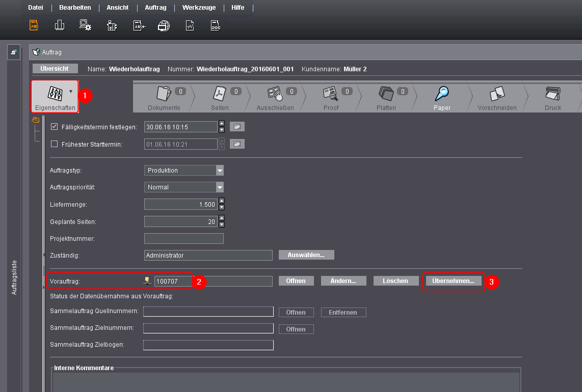Viewport: 582px width, 392px height.
Task: Click into the Fälligkeitstermin date field
Action: click(181, 127)
